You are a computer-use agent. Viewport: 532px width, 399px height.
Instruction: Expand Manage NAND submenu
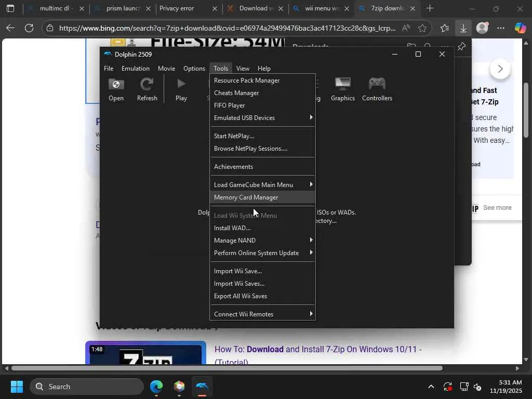(262, 240)
